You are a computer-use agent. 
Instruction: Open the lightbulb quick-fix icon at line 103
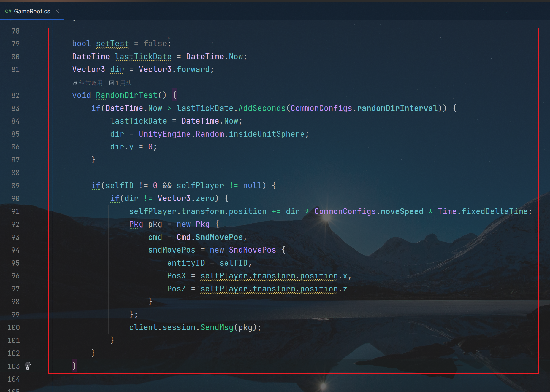pos(28,366)
